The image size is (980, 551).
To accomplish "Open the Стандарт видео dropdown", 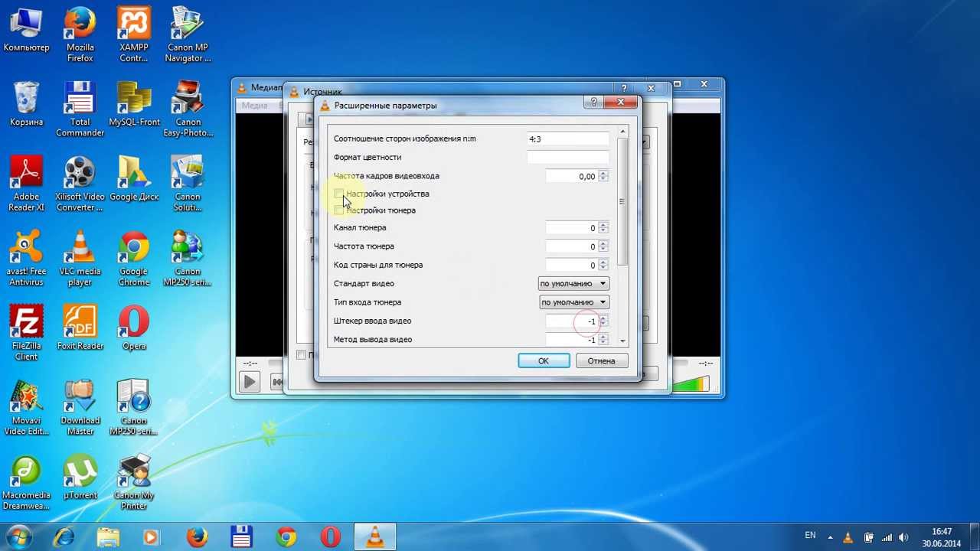I will click(x=573, y=284).
